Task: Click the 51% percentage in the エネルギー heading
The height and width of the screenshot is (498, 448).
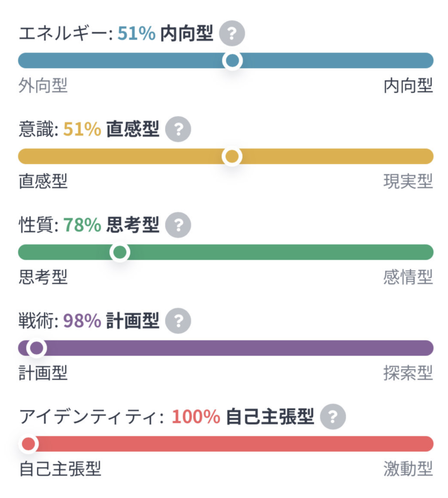Action: [136, 34]
